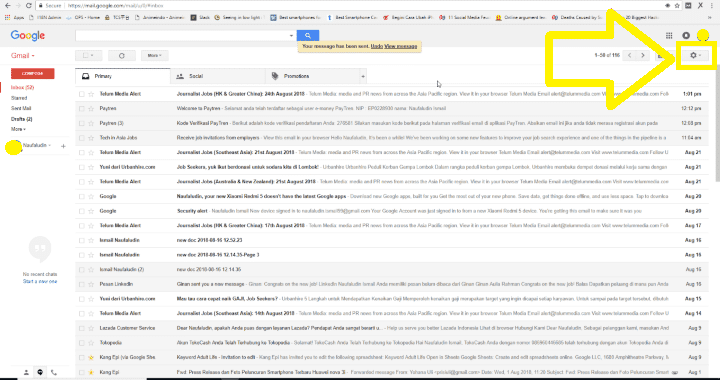Open the Google apps grid
Viewport: 720px width, 380px height.
tap(669, 35)
